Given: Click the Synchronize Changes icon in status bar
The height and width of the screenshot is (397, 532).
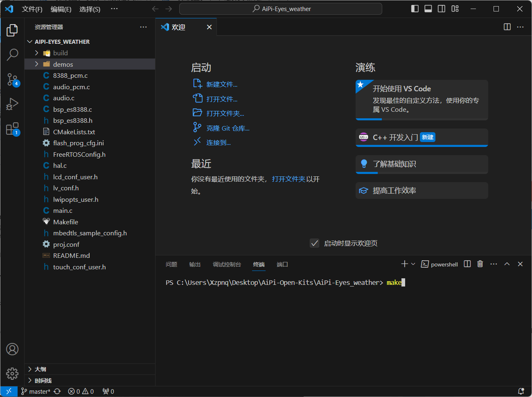Looking at the screenshot, I should [57, 391].
